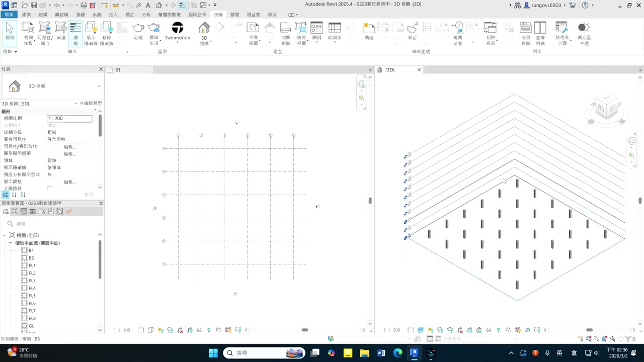Click 圖元區主題 canvas theme tool
The image size is (644, 362).
583,33
